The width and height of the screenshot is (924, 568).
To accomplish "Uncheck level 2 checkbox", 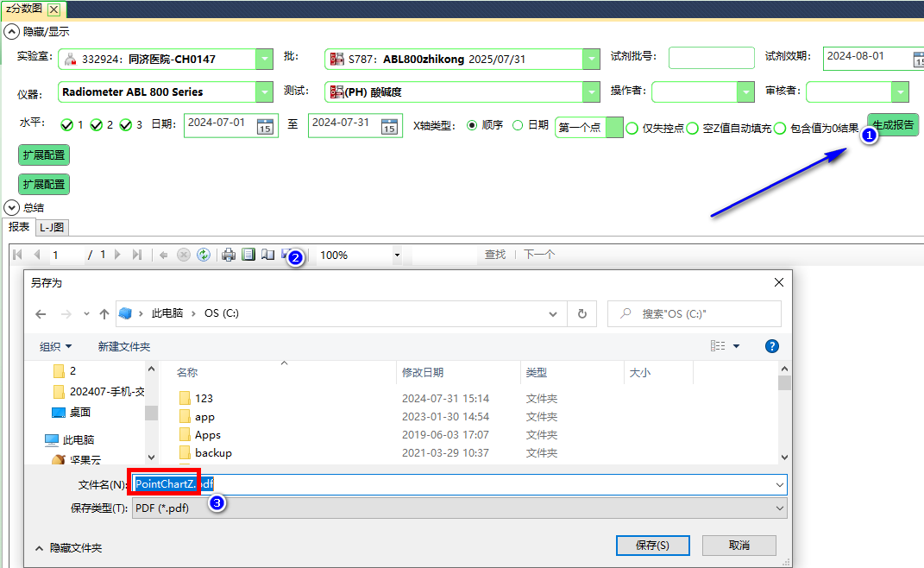I will 97,125.
